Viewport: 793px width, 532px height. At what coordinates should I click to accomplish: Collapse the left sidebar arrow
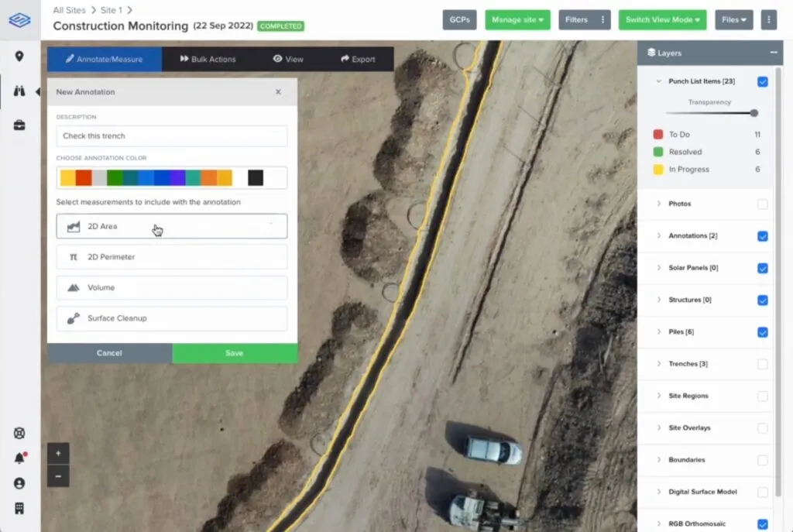[38, 91]
